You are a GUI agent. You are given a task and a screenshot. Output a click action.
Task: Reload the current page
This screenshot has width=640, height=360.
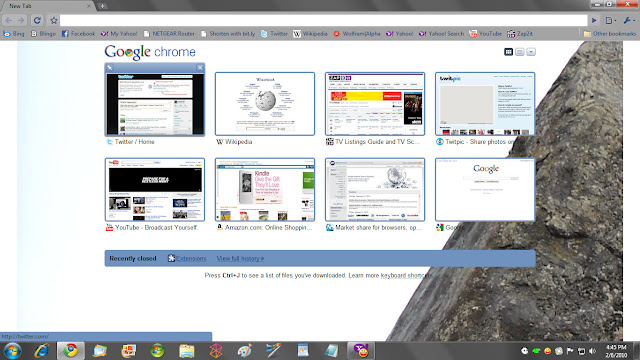pyautogui.click(x=37, y=20)
